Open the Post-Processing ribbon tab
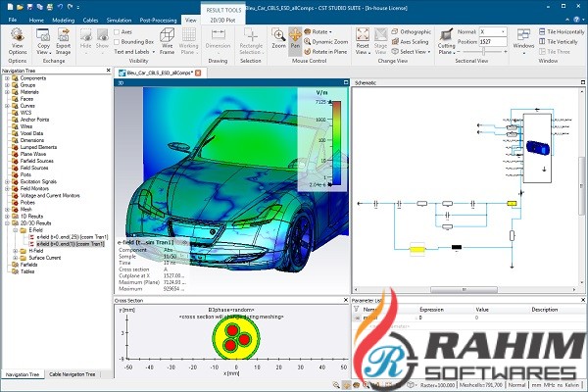The height and width of the screenshot is (392, 588). 158,21
